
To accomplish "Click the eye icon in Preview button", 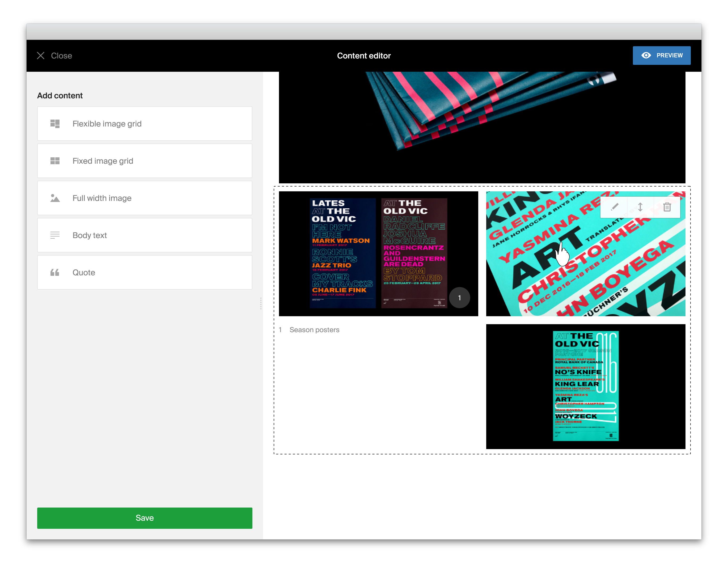I will coord(646,55).
